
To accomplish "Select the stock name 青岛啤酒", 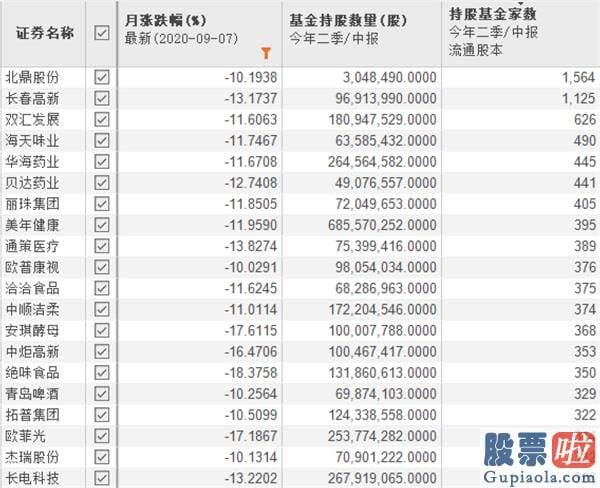I will point(32,393).
